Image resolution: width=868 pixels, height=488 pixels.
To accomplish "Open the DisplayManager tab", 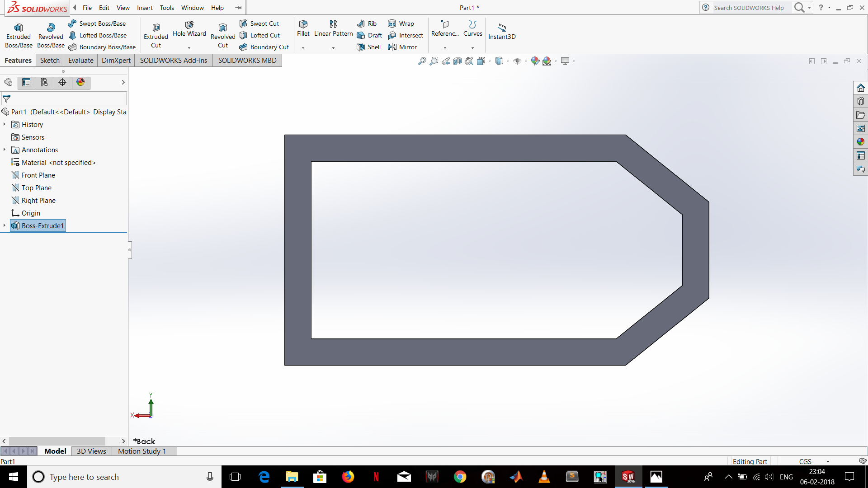I will (80, 82).
